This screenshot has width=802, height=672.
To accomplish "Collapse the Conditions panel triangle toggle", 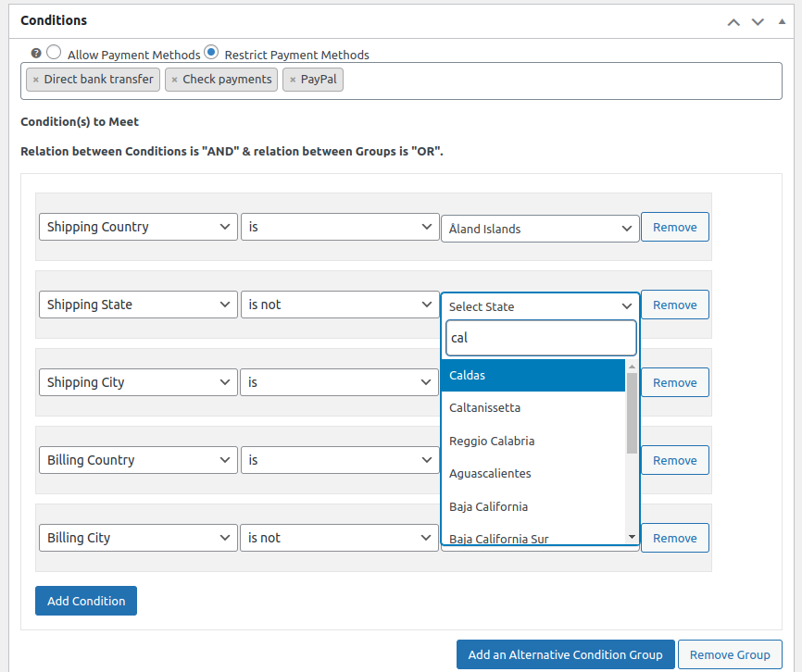I will pyautogui.click(x=781, y=20).
